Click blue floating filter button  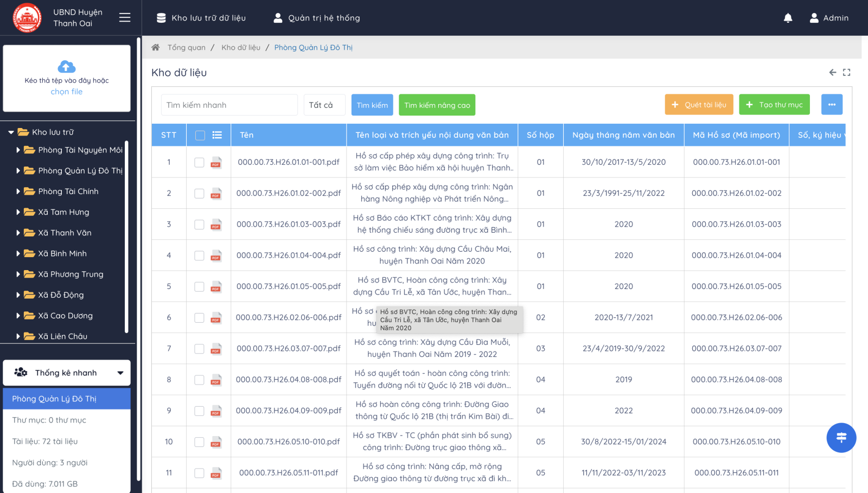pyautogui.click(x=841, y=438)
